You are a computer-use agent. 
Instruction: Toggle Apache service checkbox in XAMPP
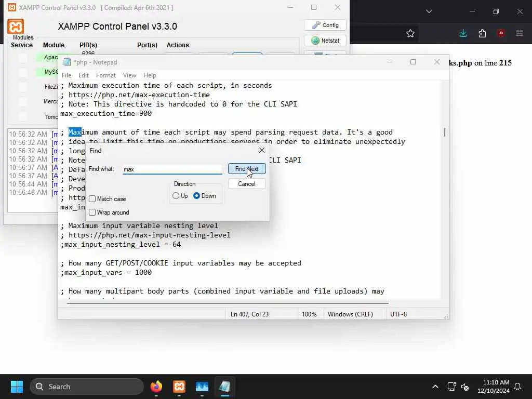pyautogui.click(x=23, y=58)
